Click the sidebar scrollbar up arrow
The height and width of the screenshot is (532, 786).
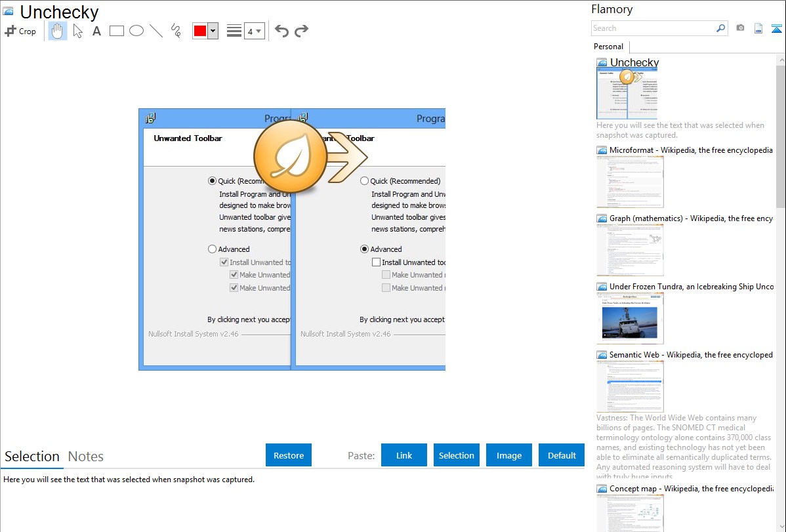(781, 60)
